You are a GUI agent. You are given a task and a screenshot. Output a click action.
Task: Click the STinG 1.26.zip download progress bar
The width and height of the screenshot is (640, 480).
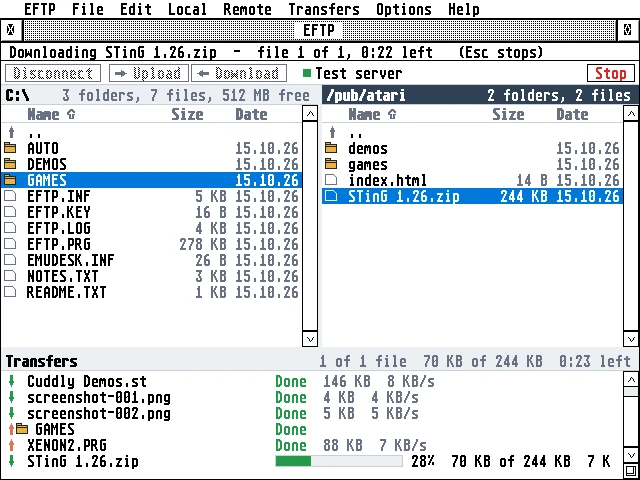[339, 461]
